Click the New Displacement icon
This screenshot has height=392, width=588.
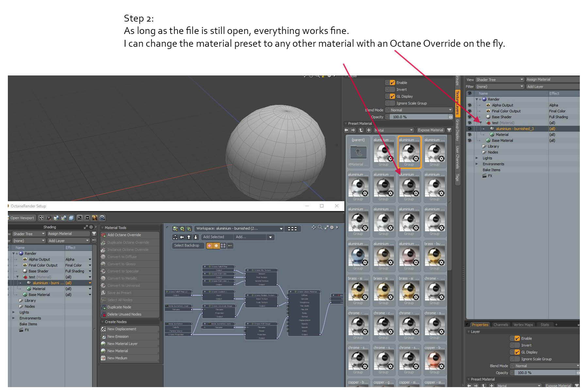pos(103,329)
